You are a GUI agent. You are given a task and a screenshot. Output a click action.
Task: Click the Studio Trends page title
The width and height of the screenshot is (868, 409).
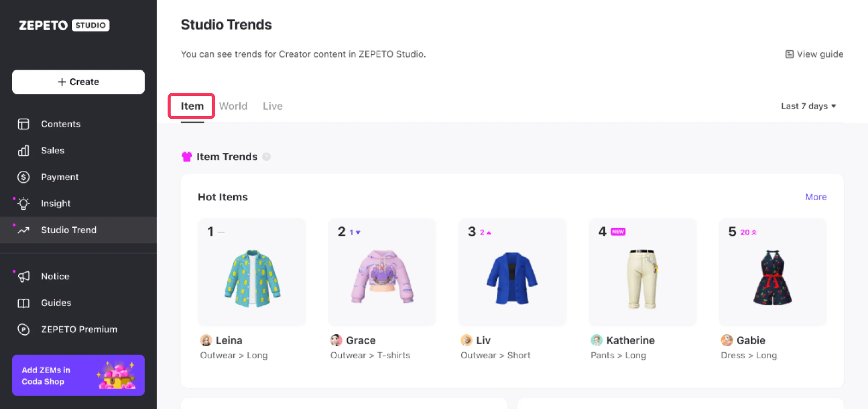(x=226, y=25)
